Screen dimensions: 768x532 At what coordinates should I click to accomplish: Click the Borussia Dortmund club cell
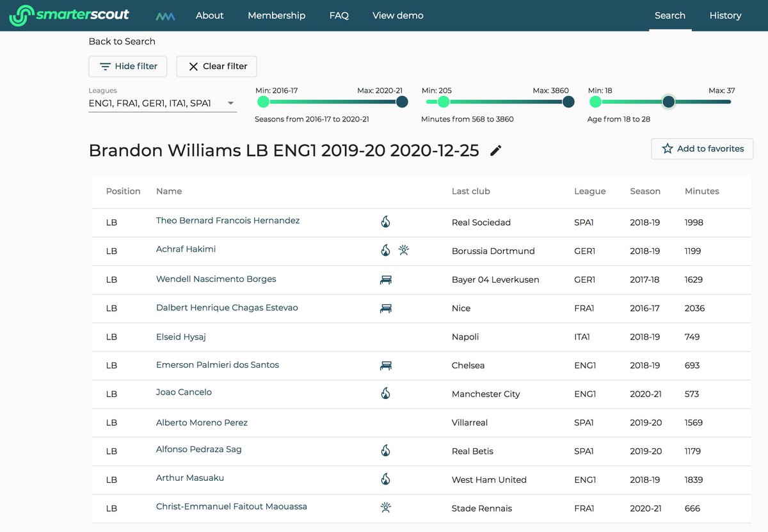coord(493,251)
